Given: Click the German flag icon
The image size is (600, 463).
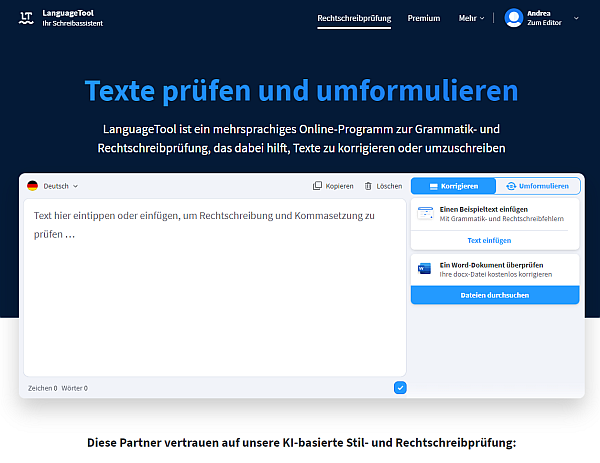Looking at the screenshot, I should [32, 186].
